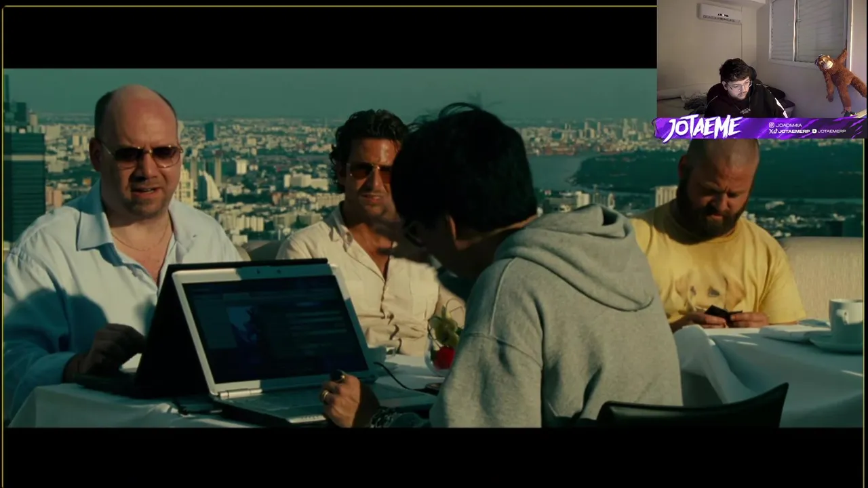Image resolution: width=868 pixels, height=488 pixels.
Task: Click the JOTAEMERP handle beside the TikTok icon
Action: pyautogui.click(x=794, y=131)
